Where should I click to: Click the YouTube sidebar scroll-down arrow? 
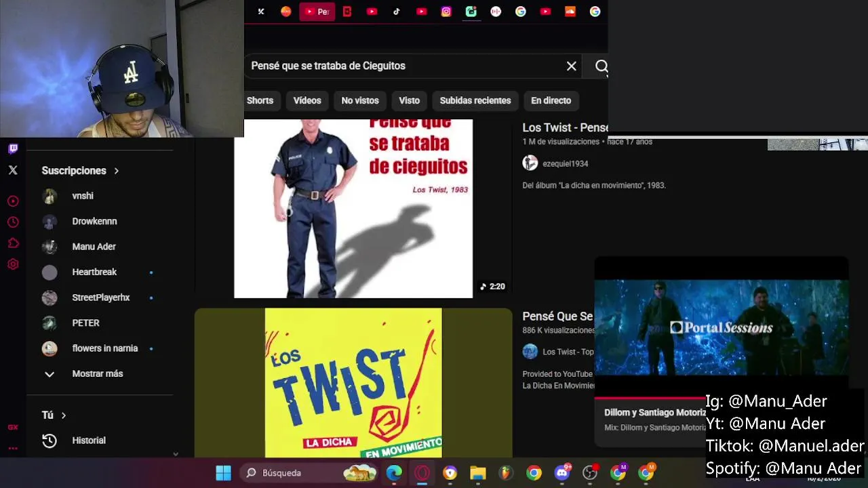pyautogui.click(x=176, y=454)
